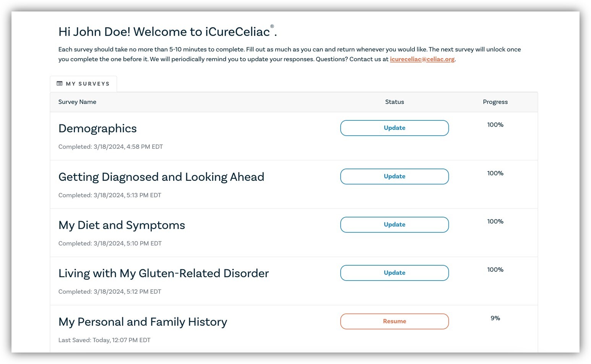Click the 9% progress value
The width and height of the screenshot is (591, 364).
[495, 318]
